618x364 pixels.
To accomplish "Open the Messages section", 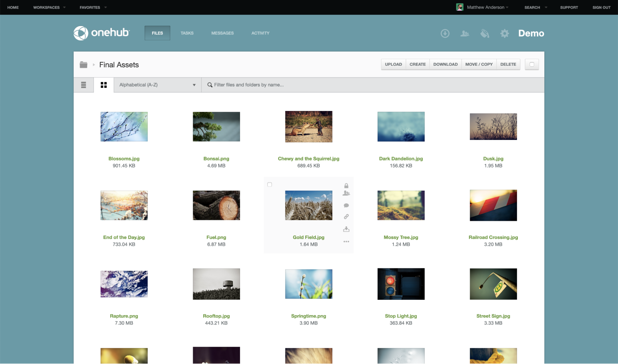I will tap(222, 33).
